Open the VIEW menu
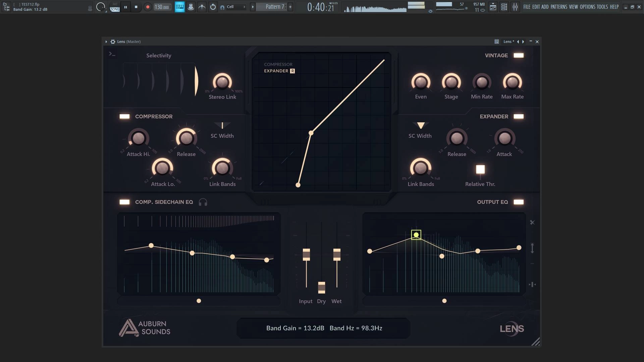644x362 pixels. (x=574, y=7)
